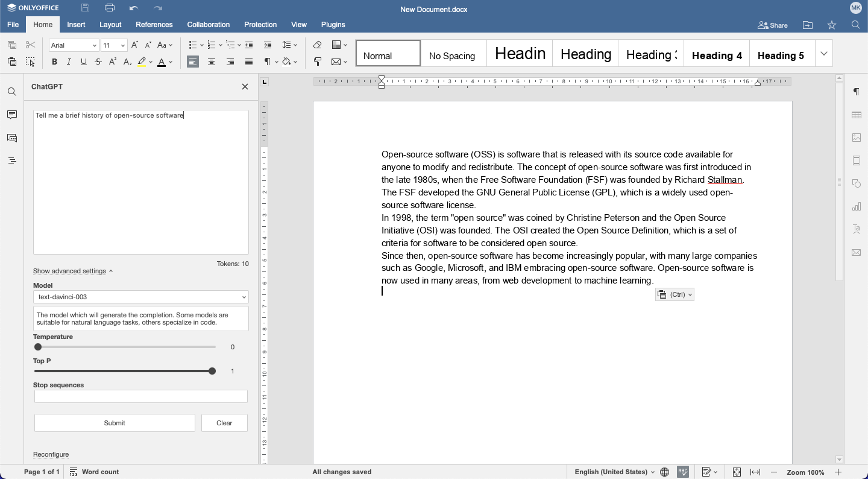Submit the ChatGPT prompt
The image size is (868, 479).
[x=115, y=423]
